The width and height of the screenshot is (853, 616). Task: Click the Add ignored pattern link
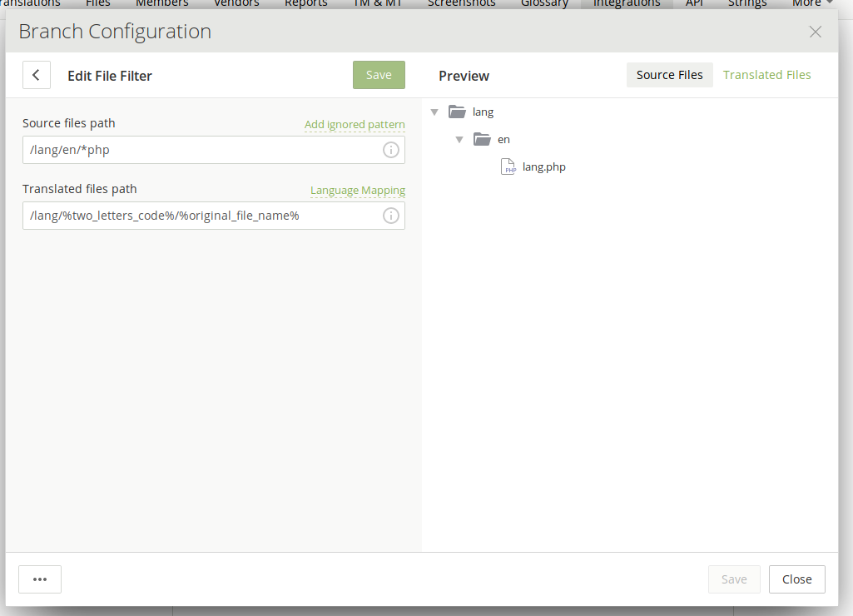tap(355, 125)
